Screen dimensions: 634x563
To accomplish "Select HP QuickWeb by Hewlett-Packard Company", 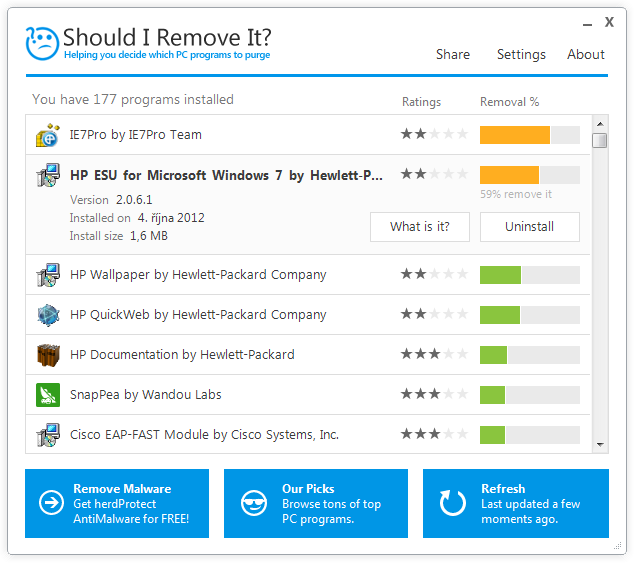I will [x=308, y=315].
